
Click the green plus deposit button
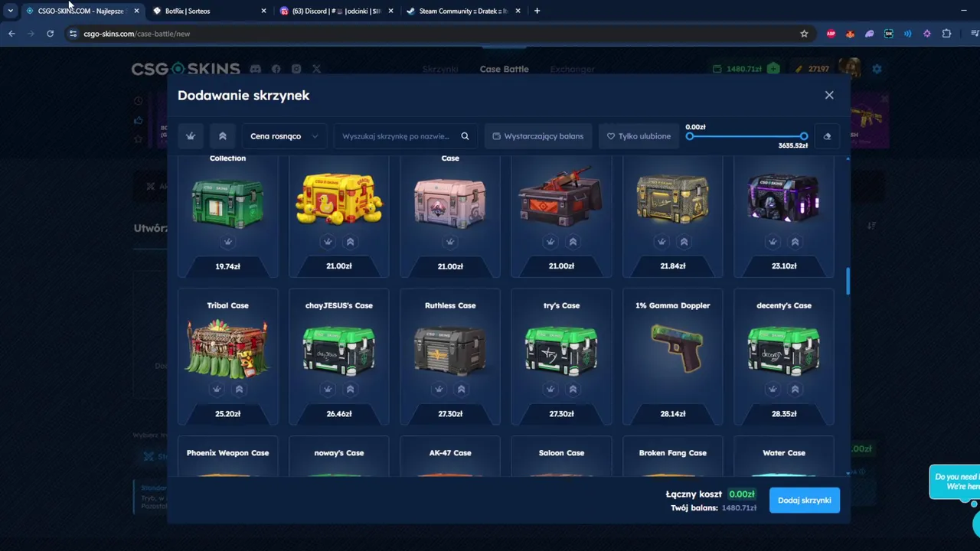point(773,69)
